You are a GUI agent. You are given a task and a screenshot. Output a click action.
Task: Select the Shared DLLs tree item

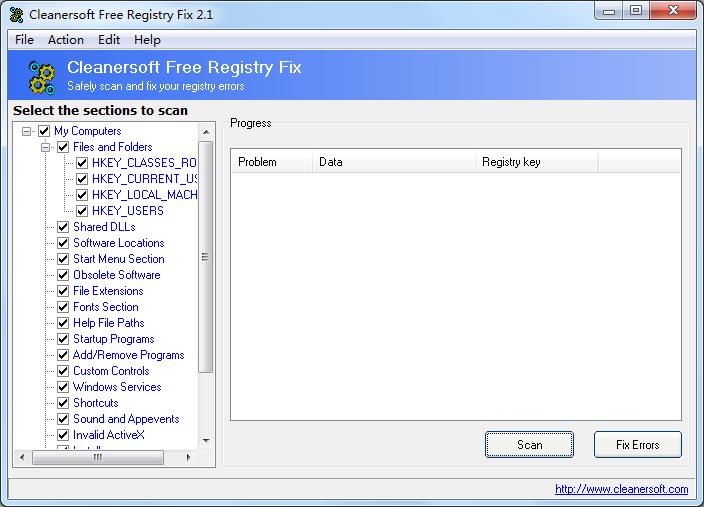(104, 227)
